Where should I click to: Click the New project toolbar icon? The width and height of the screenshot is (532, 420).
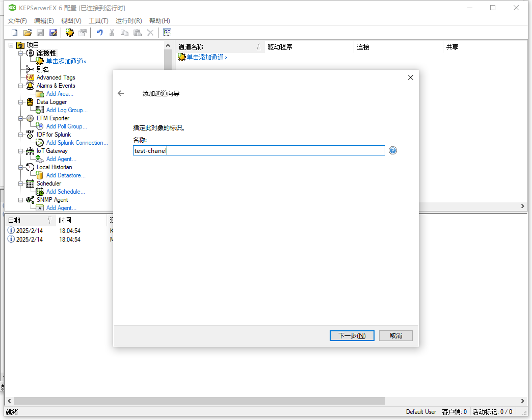(15, 33)
